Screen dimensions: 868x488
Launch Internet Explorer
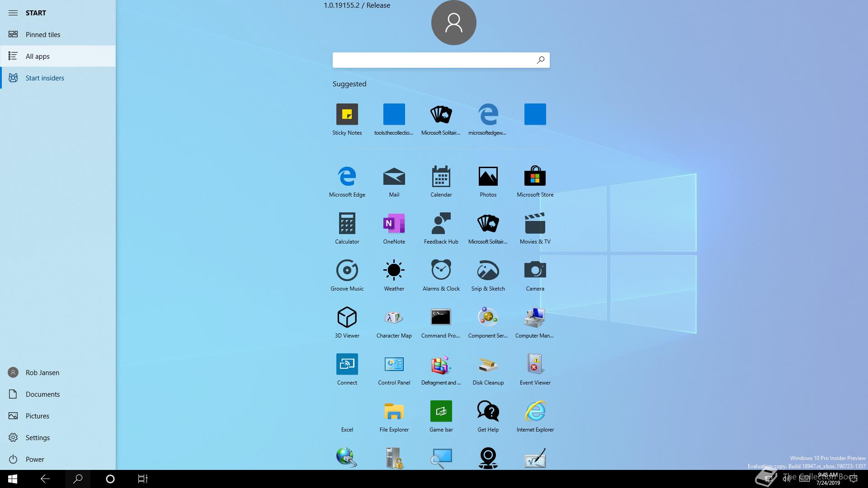(x=535, y=416)
